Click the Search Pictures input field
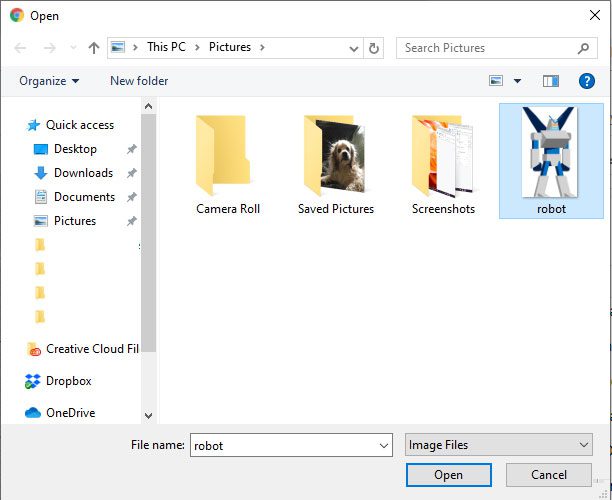The height and width of the screenshot is (500, 612). [496, 48]
